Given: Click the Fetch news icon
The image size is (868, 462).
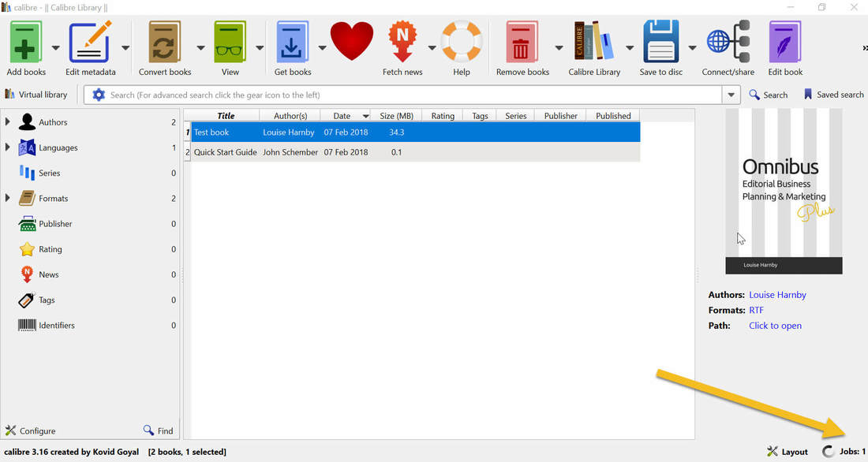Looking at the screenshot, I should 402,43.
